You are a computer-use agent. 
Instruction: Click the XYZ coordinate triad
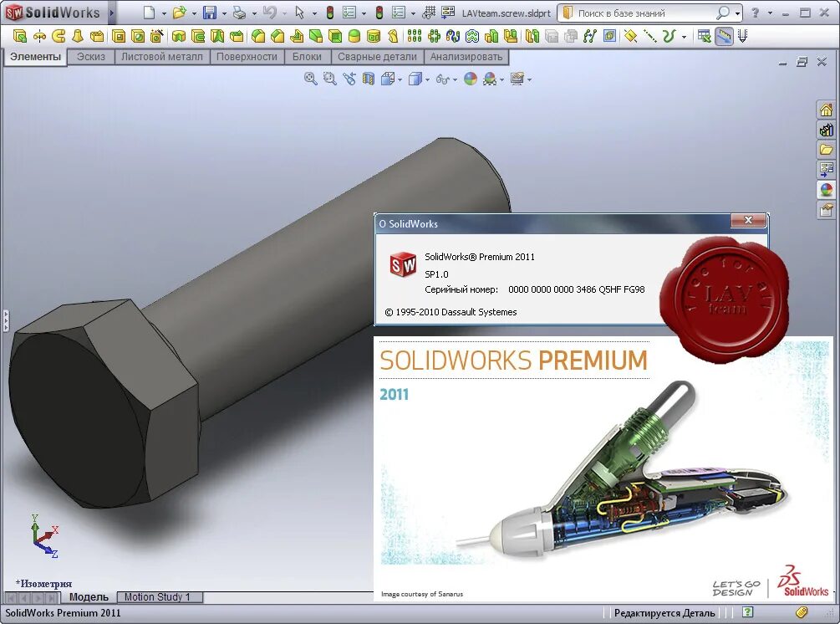point(44,536)
